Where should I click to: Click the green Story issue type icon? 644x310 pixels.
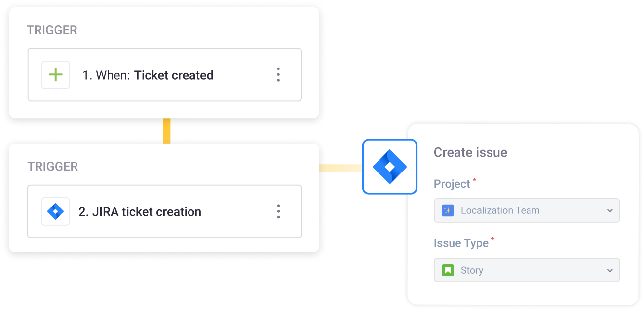click(x=448, y=270)
